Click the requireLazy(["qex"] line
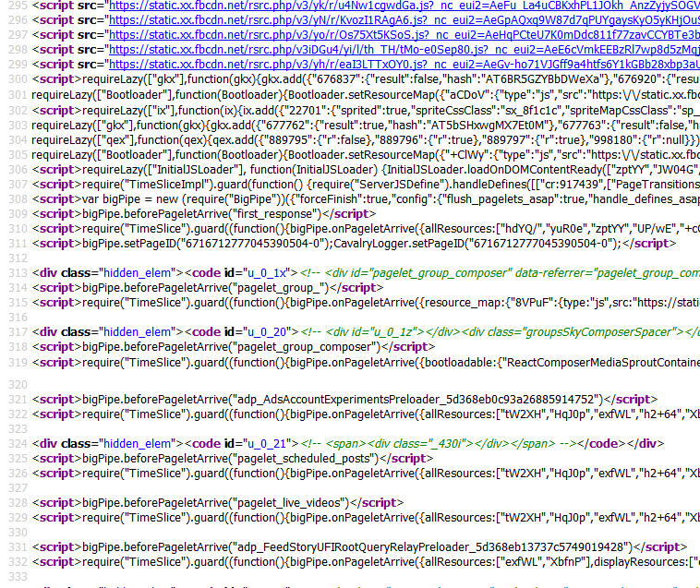Viewport: 700px width, 588px height. click(x=366, y=140)
